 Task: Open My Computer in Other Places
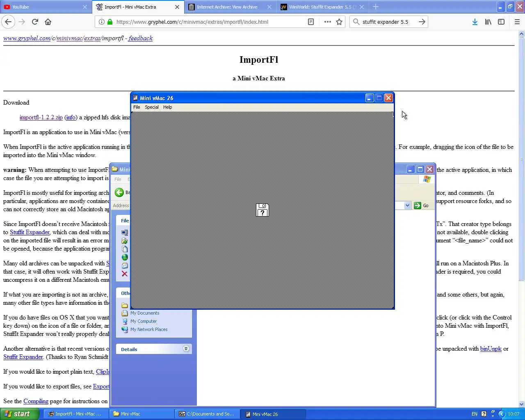coord(144,321)
